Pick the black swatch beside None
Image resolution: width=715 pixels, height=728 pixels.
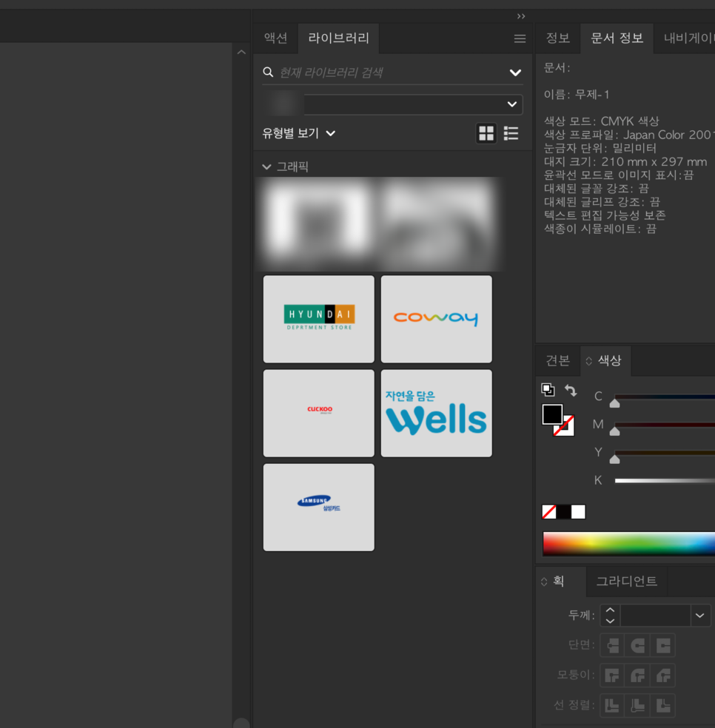563,512
